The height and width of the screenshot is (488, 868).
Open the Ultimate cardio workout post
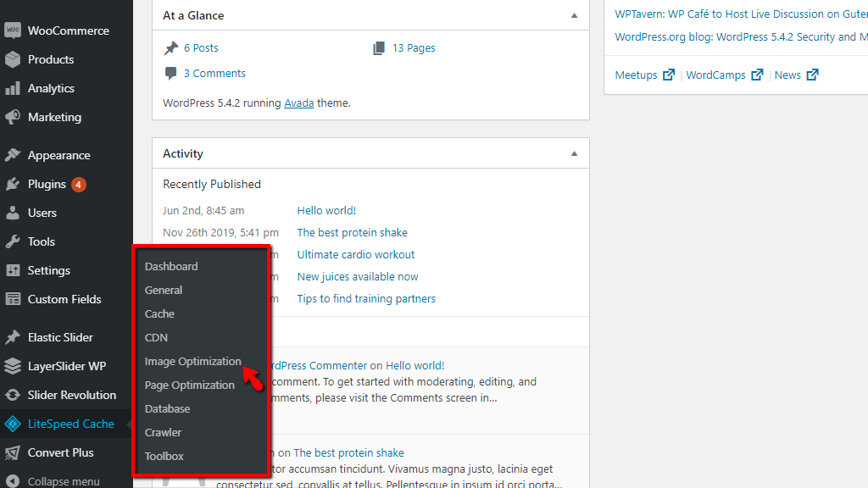[x=356, y=254]
